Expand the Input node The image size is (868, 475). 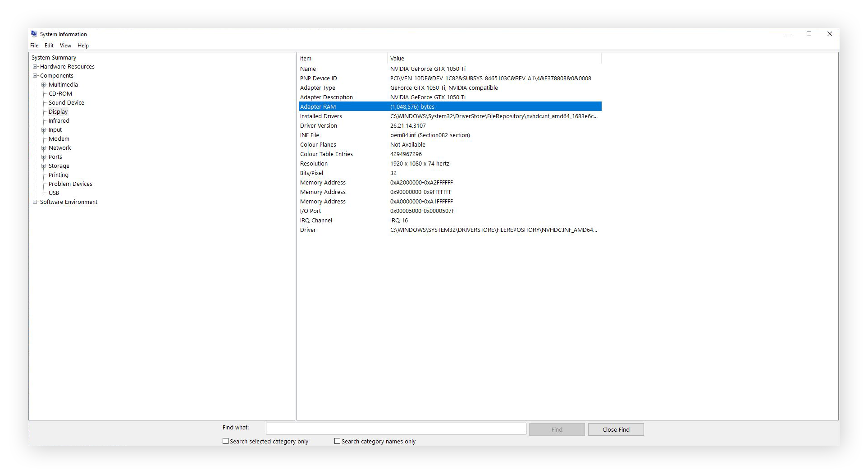44,129
